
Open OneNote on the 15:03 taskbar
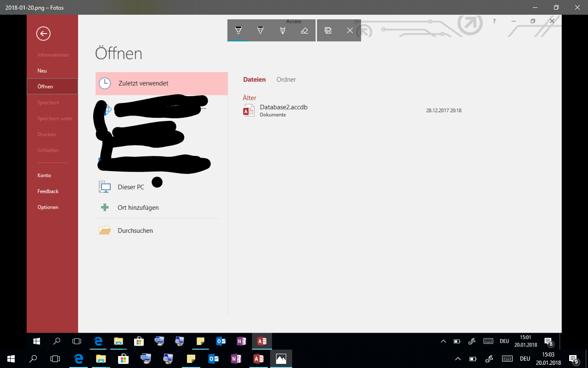236,359
